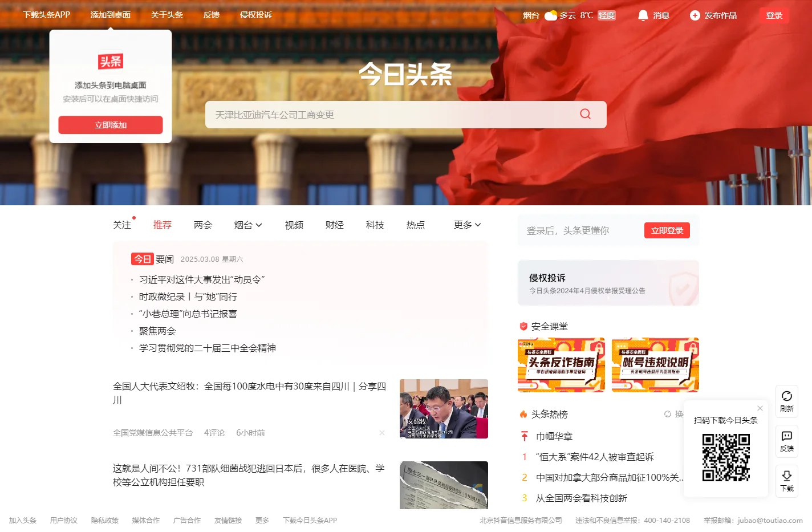The height and width of the screenshot is (532, 812).
Task: Click footer link 下载今日头条APP
Action: click(310, 520)
